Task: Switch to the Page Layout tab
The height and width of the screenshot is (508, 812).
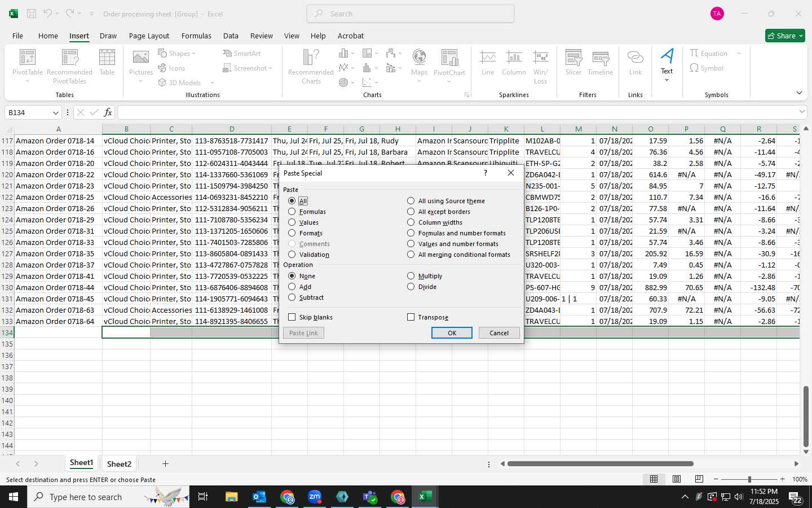Action: (x=149, y=36)
